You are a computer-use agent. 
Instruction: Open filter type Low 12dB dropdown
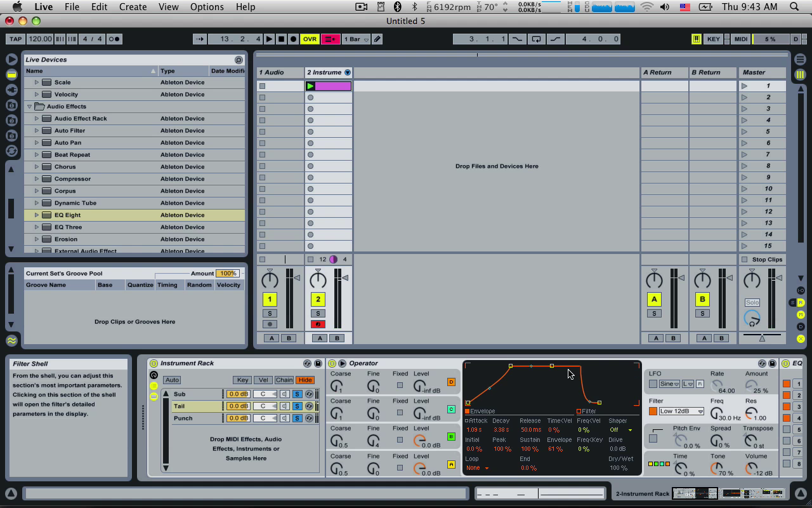pyautogui.click(x=681, y=411)
